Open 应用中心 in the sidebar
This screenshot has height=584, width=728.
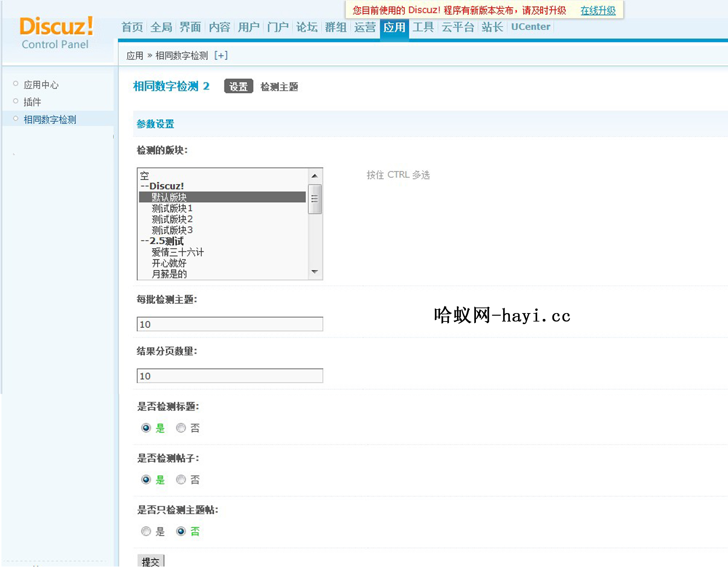tap(41, 84)
